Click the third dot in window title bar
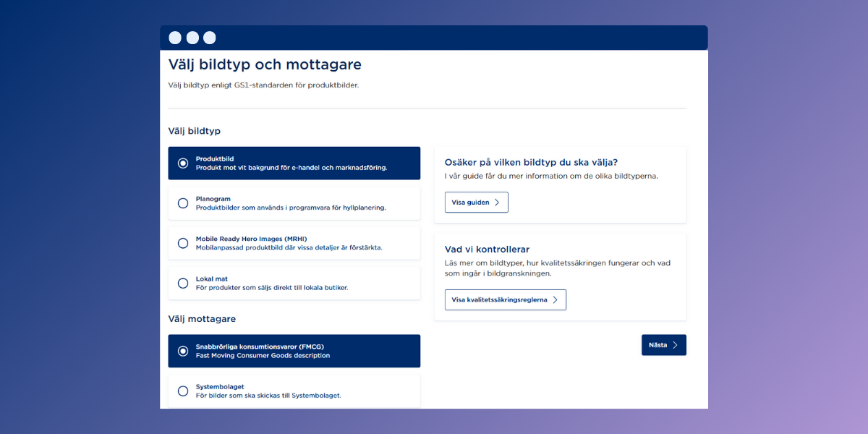 (x=209, y=38)
